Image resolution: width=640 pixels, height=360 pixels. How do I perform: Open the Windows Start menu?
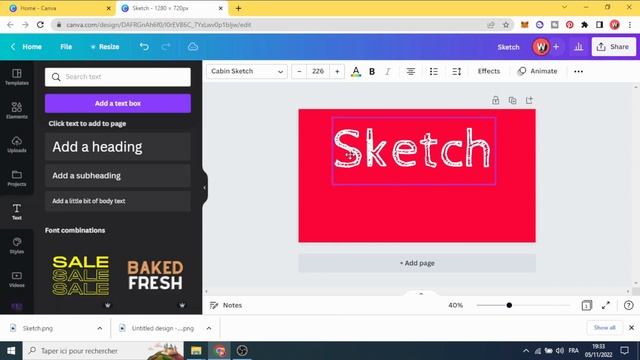pyautogui.click(x=11, y=351)
